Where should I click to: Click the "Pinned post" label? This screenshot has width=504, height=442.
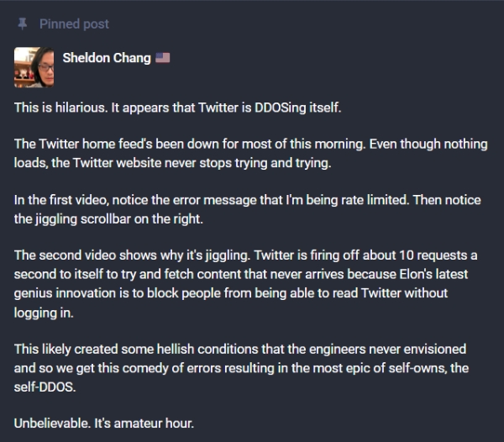pyautogui.click(x=74, y=24)
